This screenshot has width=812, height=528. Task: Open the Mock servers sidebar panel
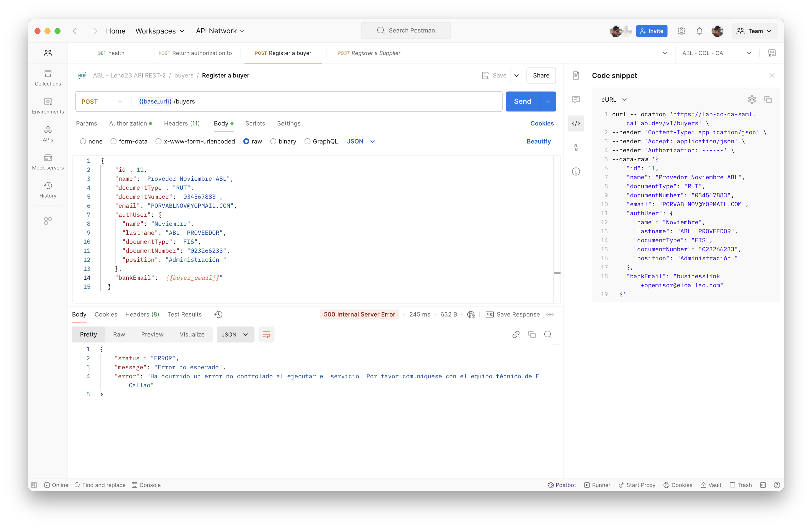(48, 162)
